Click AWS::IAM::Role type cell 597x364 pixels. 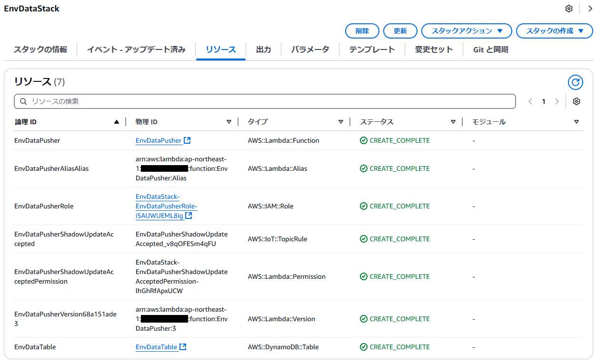pyautogui.click(x=270, y=206)
